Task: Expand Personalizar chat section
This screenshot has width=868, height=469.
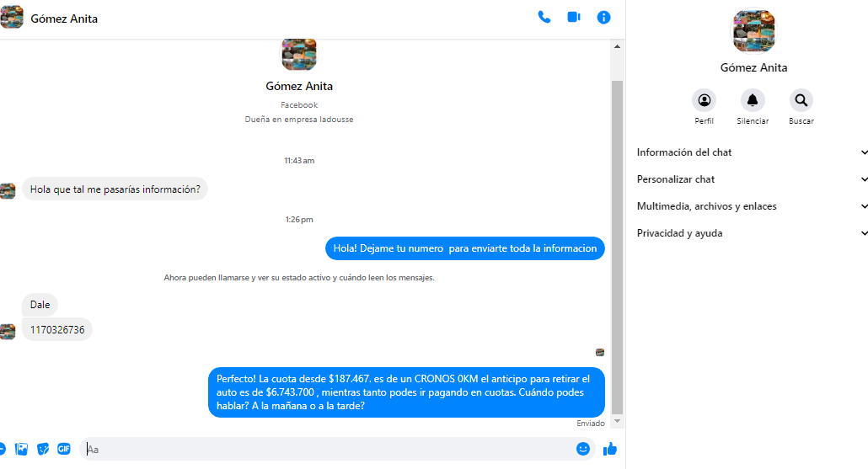Action: [752, 179]
